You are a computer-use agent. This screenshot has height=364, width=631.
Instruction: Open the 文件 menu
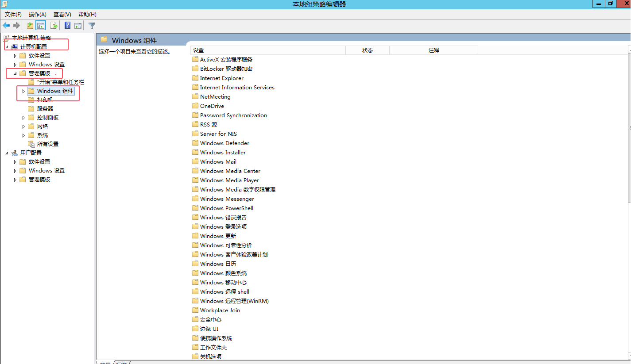click(x=12, y=14)
